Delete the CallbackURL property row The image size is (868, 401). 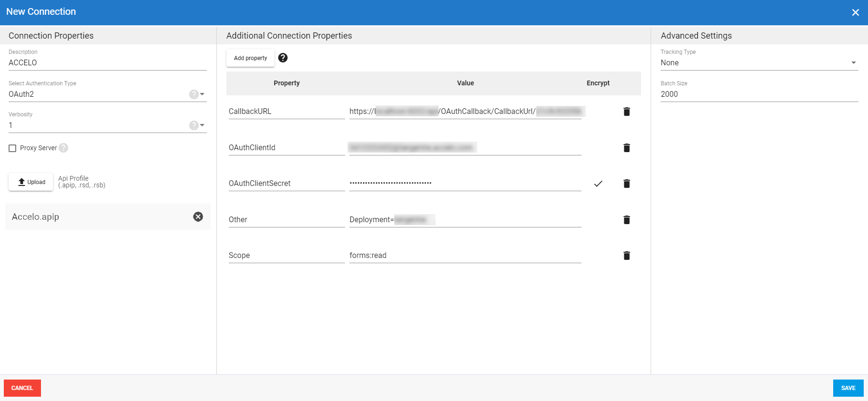[626, 112]
